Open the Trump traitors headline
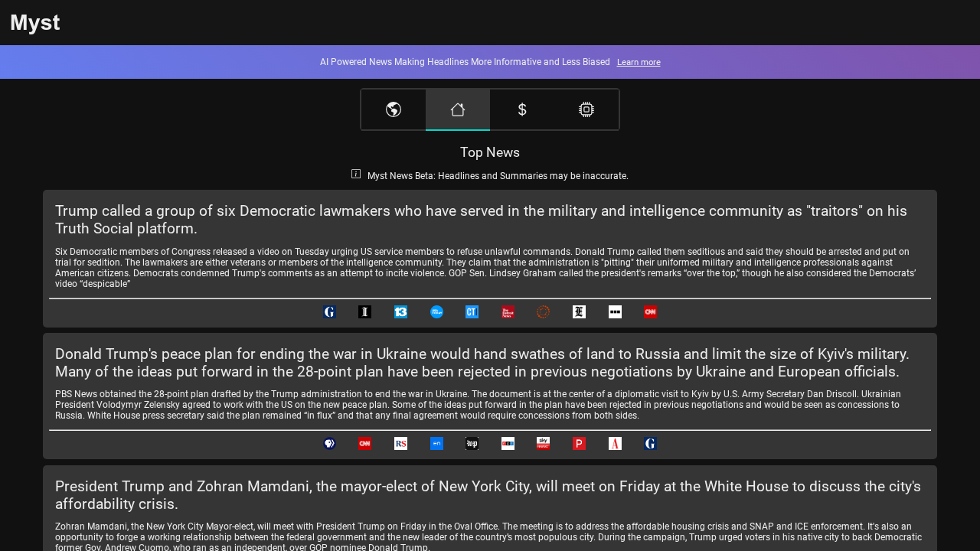 (x=481, y=219)
